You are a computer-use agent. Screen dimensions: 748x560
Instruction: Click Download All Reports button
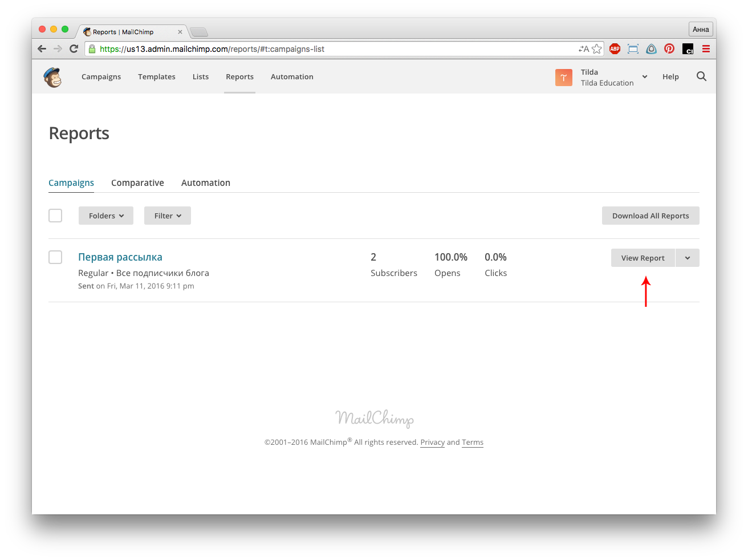click(651, 216)
